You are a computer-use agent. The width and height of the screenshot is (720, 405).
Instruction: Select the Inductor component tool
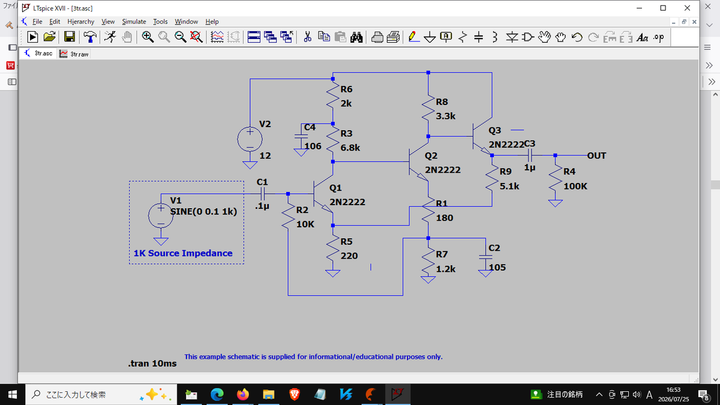(x=495, y=37)
